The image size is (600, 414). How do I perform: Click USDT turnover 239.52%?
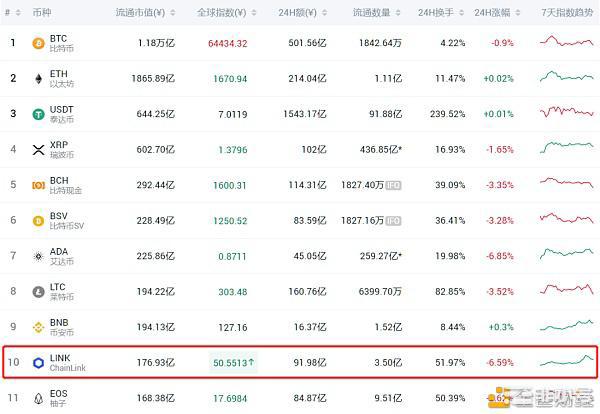pyautogui.click(x=447, y=114)
